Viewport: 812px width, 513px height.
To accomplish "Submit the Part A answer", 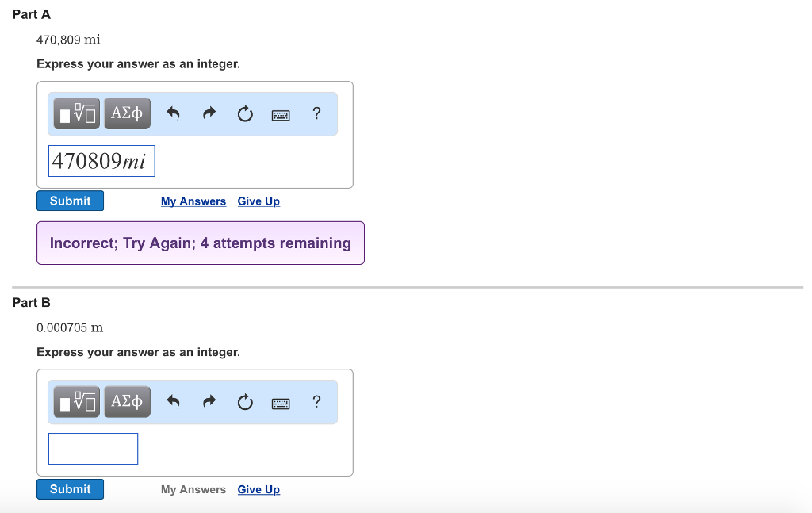I will tap(70, 201).
